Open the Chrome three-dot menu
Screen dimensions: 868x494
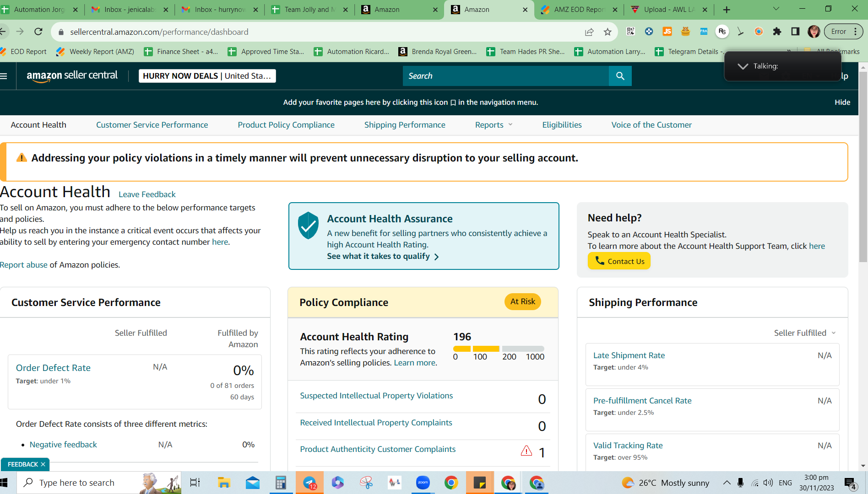856,32
